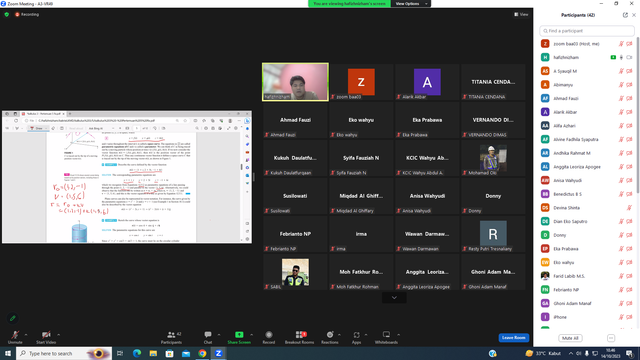Expand the Whiteboards options arrow
The image size is (640, 360).
[399, 335]
